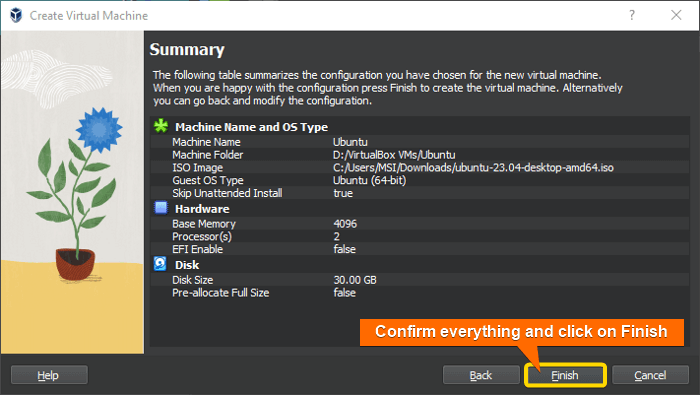This screenshot has height=395, width=700.
Task: Select the Processor(s) row label
Action: point(202,237)
